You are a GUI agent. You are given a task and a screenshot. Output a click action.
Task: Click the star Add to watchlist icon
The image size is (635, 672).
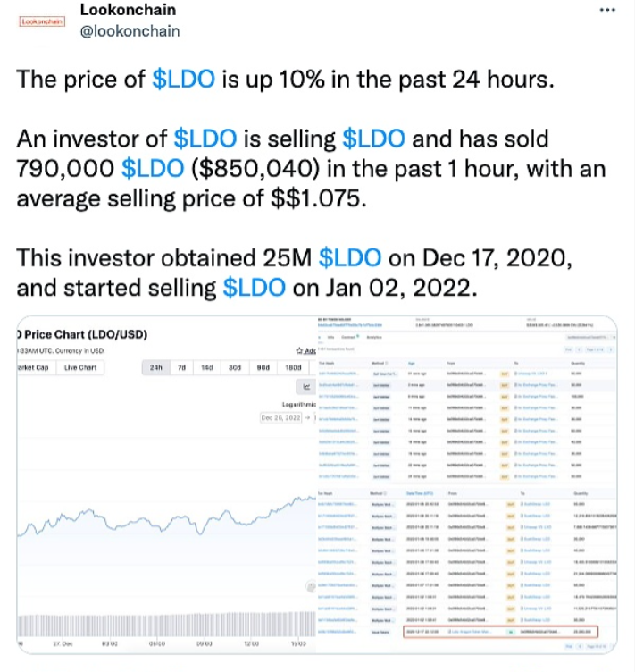click(300, 350)
